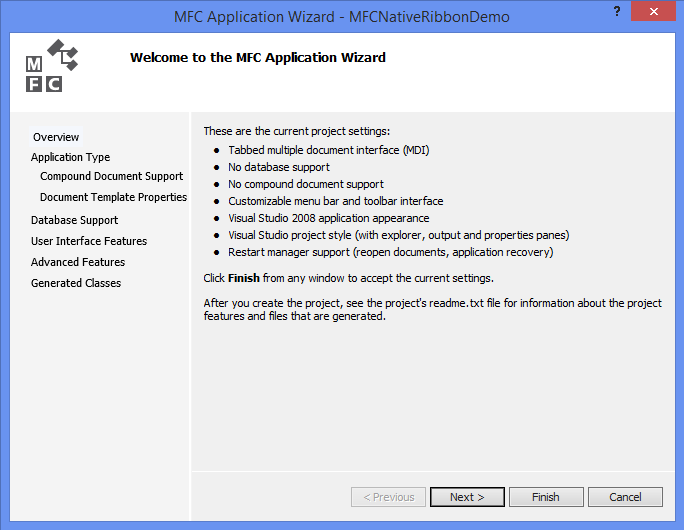Click the Next button
Screen dimensions: 684x530
(467, 497)
